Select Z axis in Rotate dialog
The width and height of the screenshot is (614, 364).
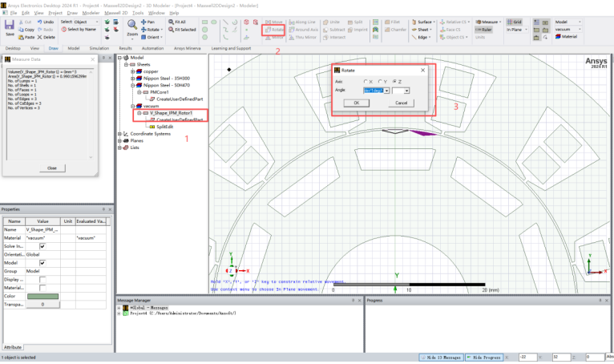[x=394, y=82]
